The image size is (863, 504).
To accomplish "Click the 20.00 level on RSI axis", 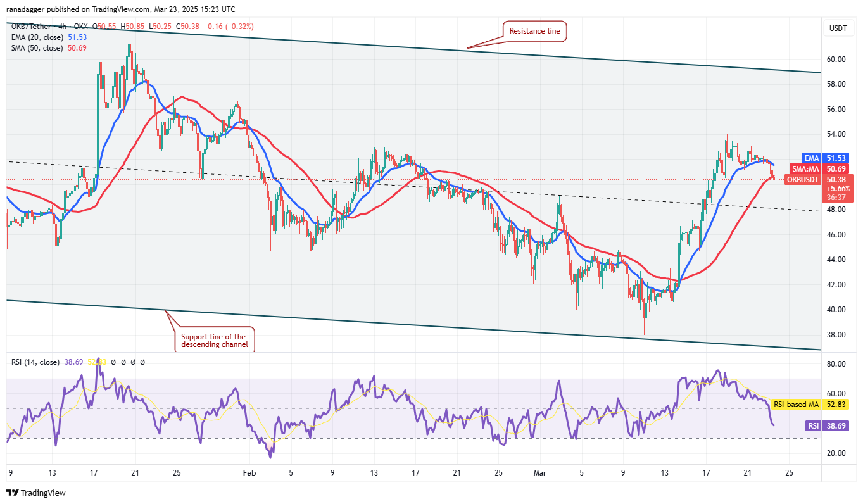I will coord(837,453).
